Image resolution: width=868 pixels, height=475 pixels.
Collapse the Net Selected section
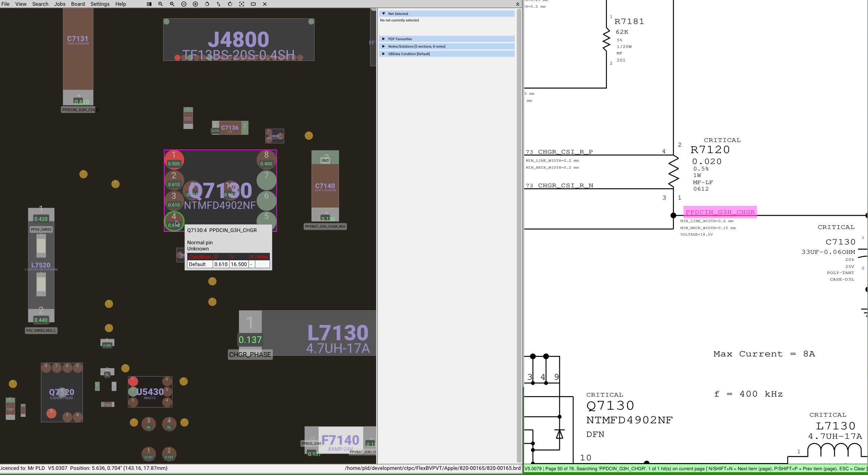coord(447,14)
